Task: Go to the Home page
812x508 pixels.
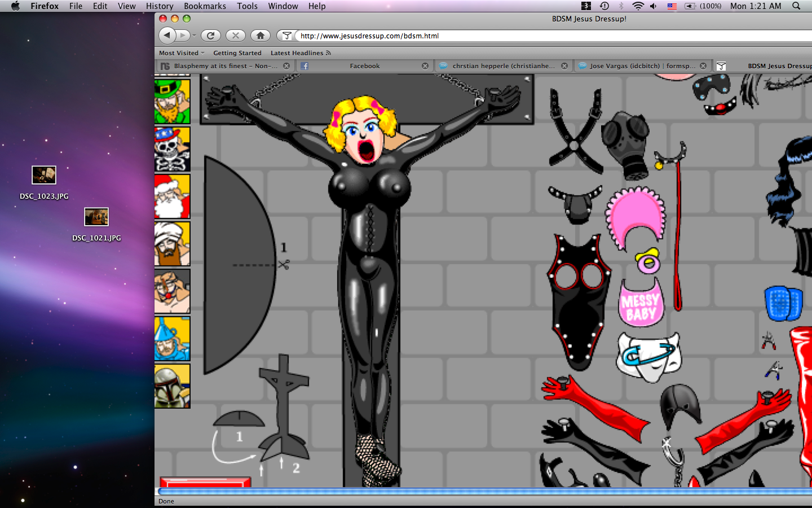Action: pyautogui.click(x=260, y=36)
